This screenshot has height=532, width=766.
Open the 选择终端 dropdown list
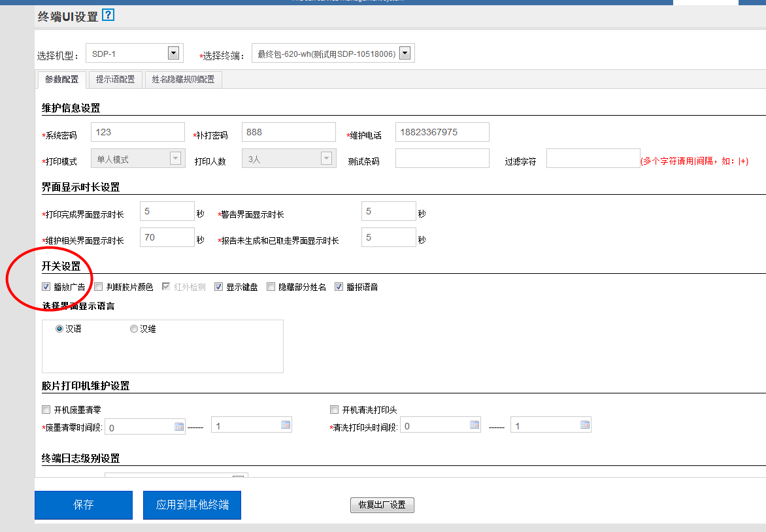pyautogui.click(x=405, y=54)
